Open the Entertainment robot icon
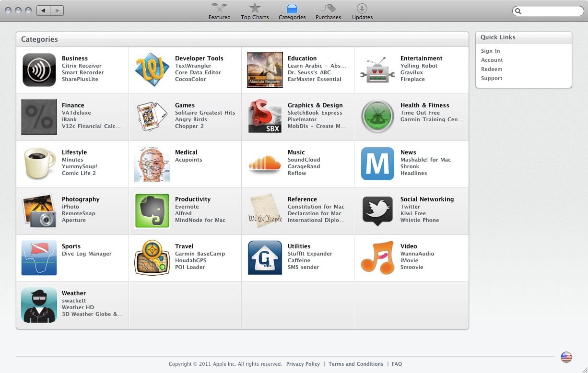 [x=377, y=70]
